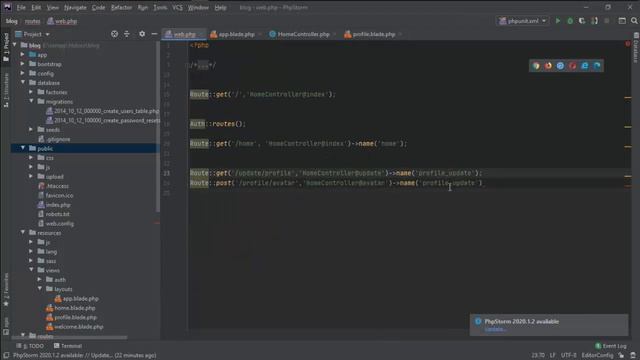Switch to HomeController.php tab
This screenshot has width=640, height=360.
[303, 34]
